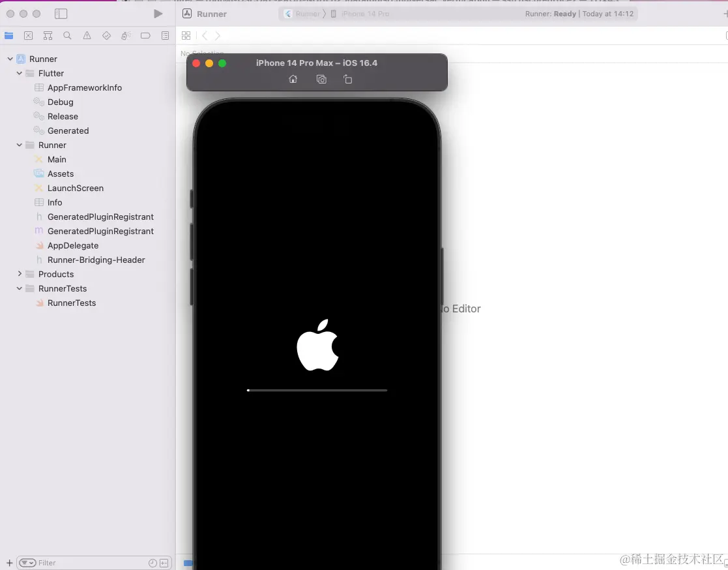This screenshot has height=570, width=728.
Task: Choose the iPhone 14 Pro destination
Action: [x=360, y=14]
